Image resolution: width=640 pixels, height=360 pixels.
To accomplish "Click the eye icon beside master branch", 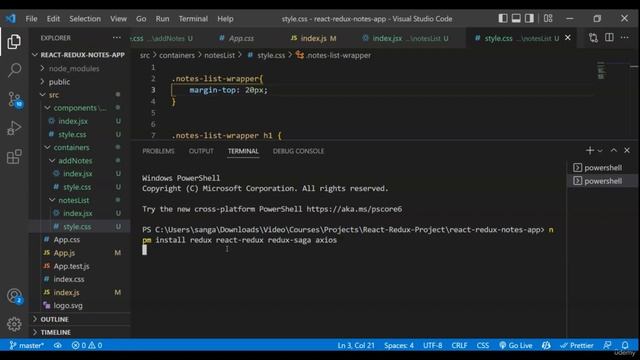I will 58,345.
